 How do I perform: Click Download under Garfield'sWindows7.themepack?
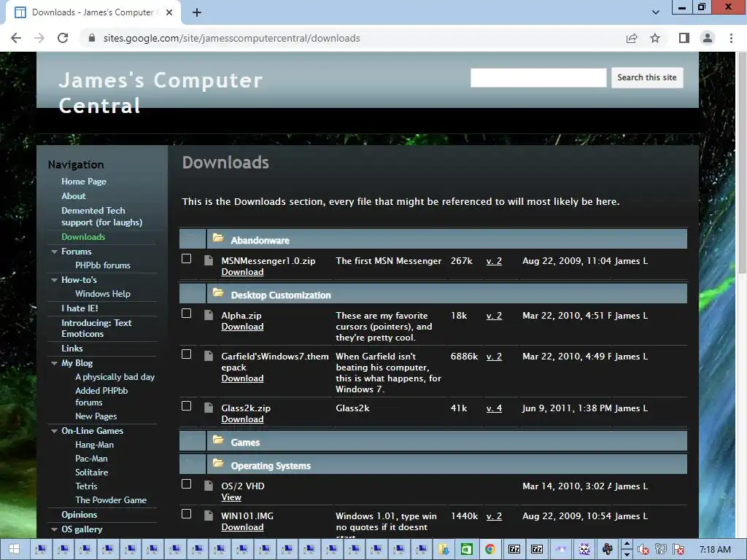pyautogui.click(x=242, y=378)
